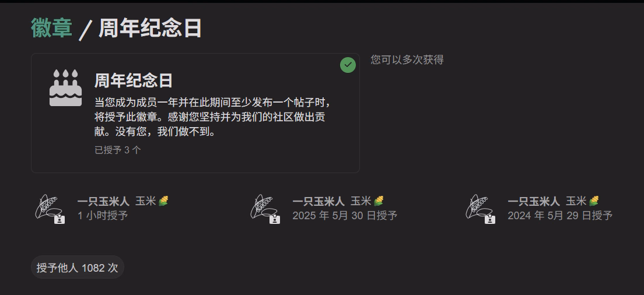
Task: Click the 周年纪念日 page heading
Action: 150,28
